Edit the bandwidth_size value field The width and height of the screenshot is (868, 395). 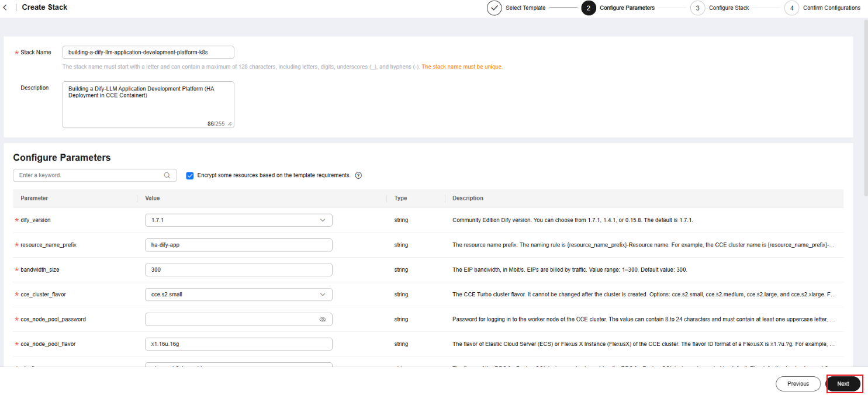click(238, 270)
